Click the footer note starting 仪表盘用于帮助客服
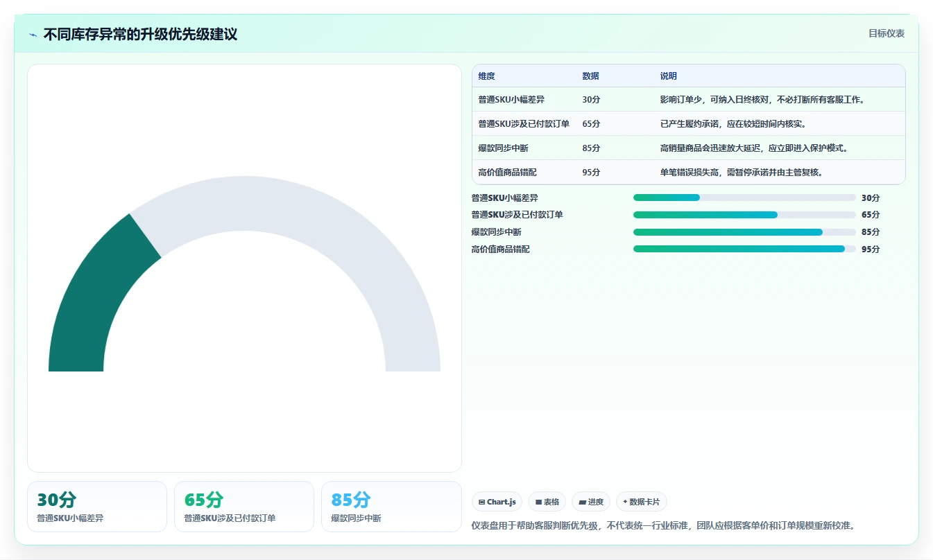The image size is (933, 560). tap(663, 525)
